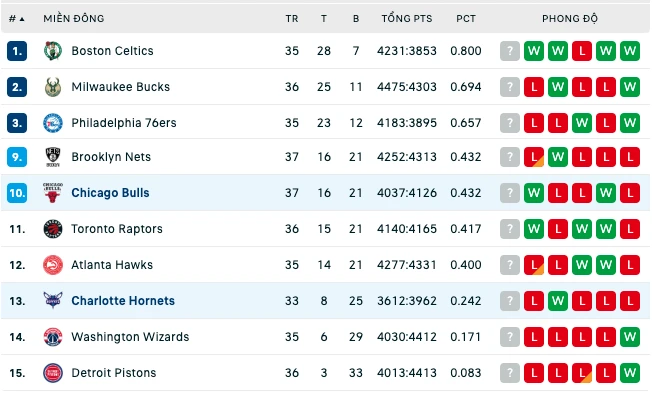
Task: Open the Detroit Pistons logo icon
Action: pos(53,373)
